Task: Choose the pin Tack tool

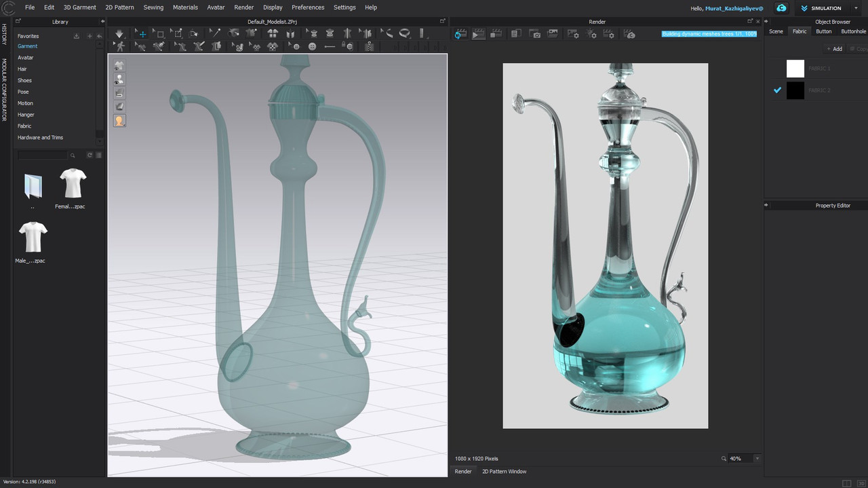Action: [x=215, y=33]
